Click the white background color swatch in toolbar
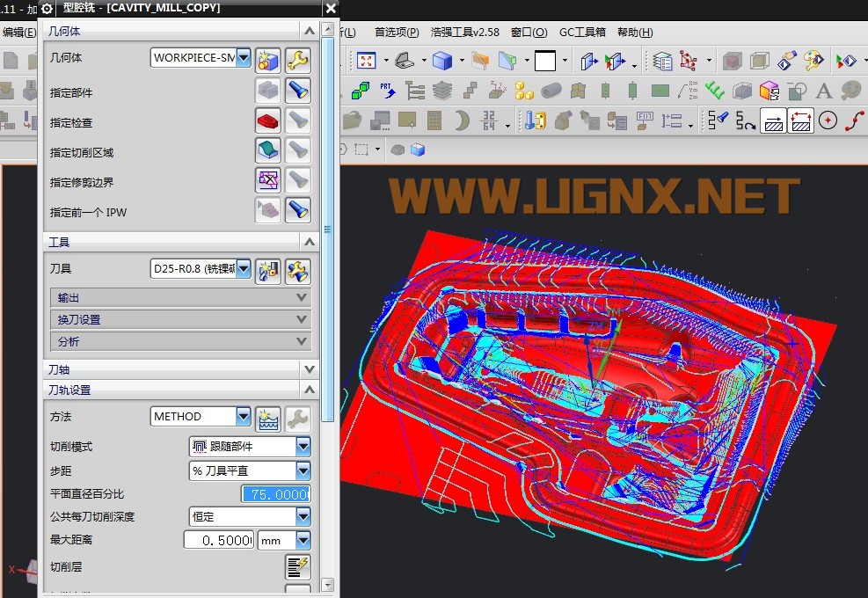 545,61
